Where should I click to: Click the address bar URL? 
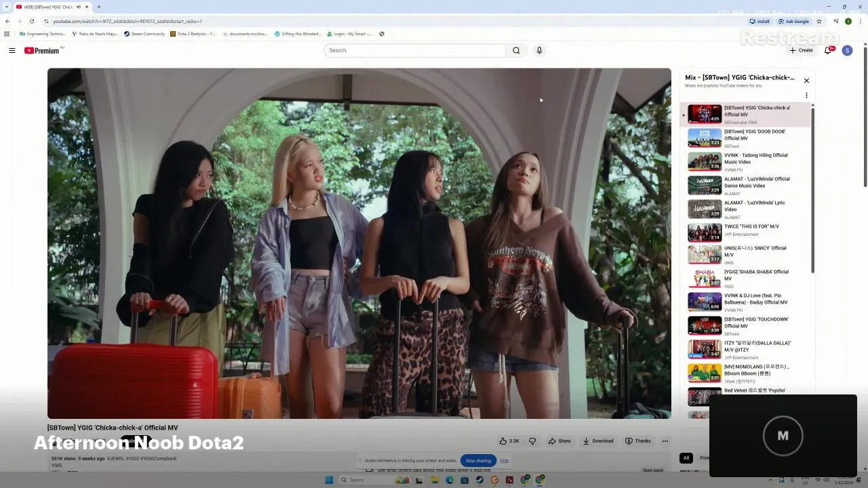pos(127,21)
